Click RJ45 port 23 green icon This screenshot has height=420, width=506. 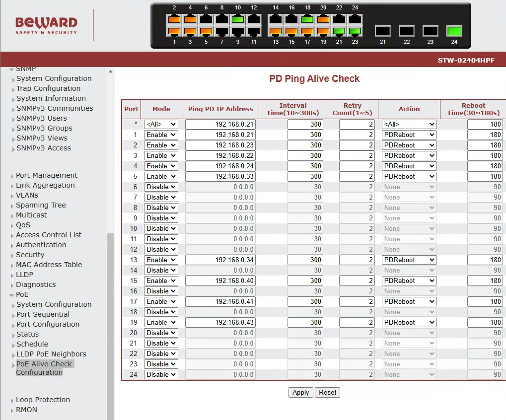point(355,31)
